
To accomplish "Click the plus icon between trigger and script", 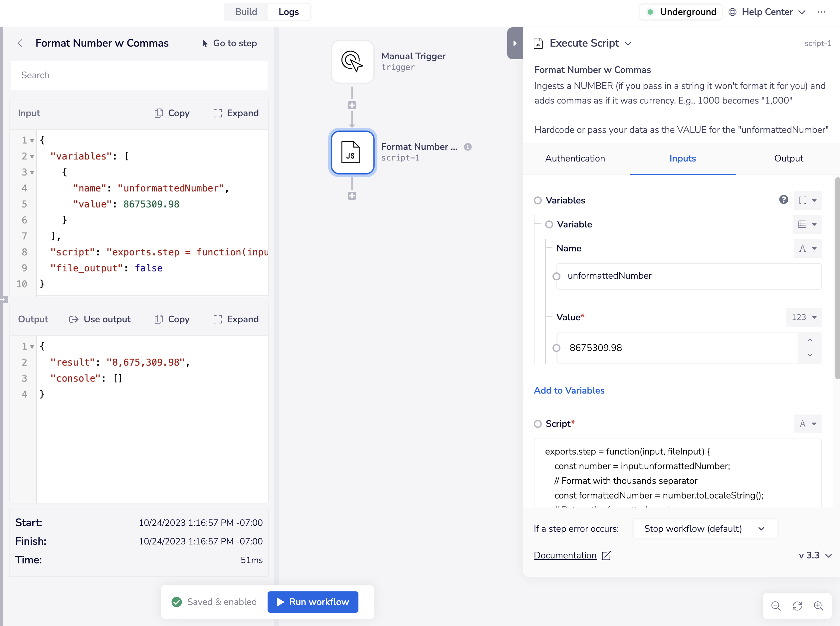I will 352,105.
